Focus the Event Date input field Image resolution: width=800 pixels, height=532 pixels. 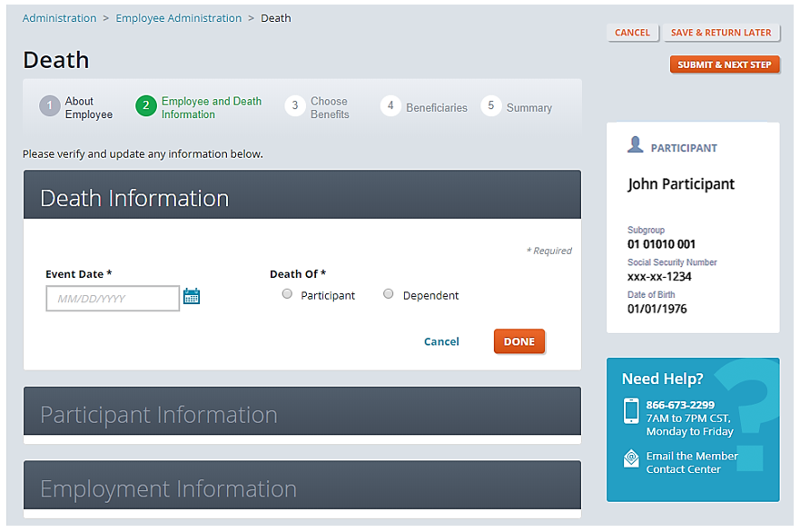(112, 299)
